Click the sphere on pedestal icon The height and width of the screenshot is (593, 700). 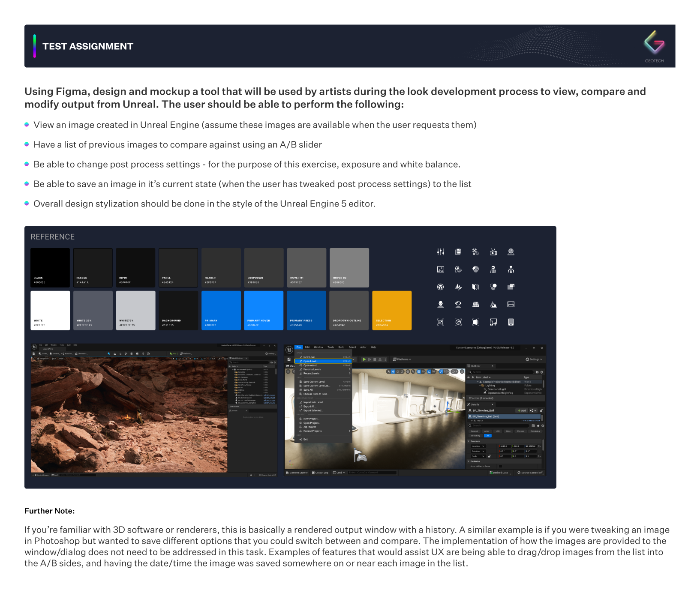[511, 252]
